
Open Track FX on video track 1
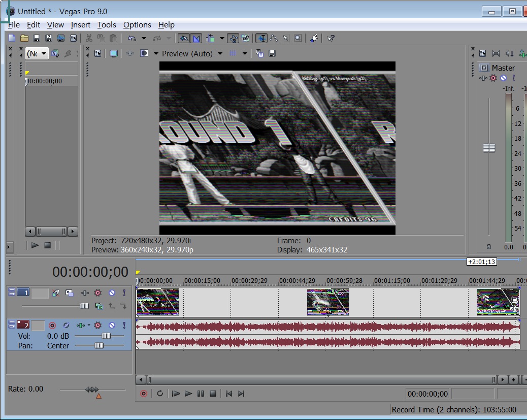pyautogui.click(x=98, y=293)
